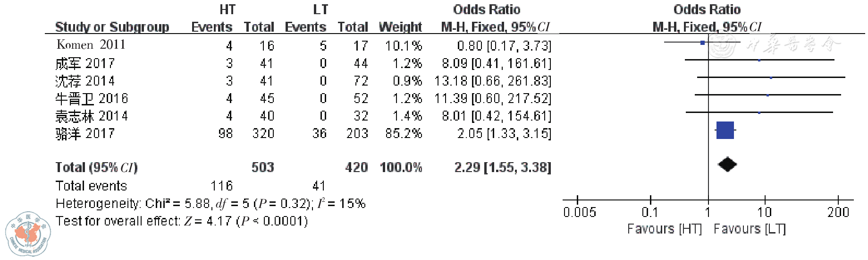Click the 沈荐 2014 study label
Viewport: 868px width, 260px height.
coord(85,81)
